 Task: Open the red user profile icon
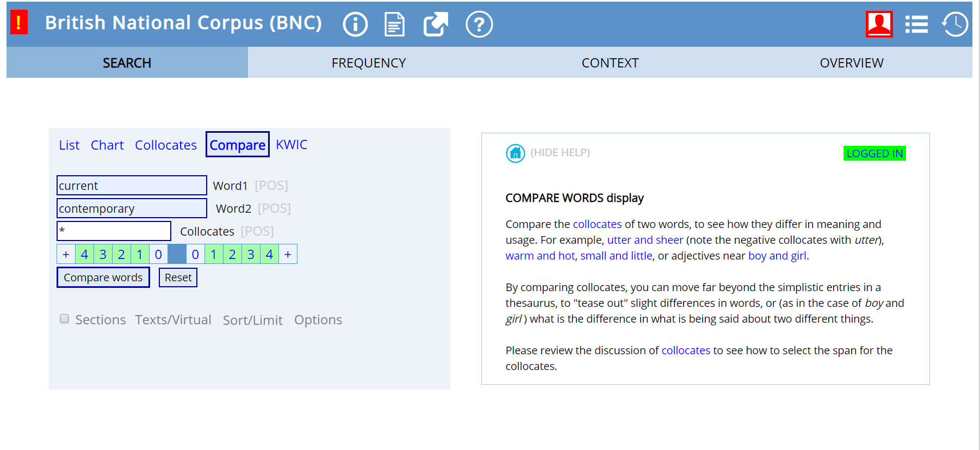pyautogui.click(x=879, y=24)
